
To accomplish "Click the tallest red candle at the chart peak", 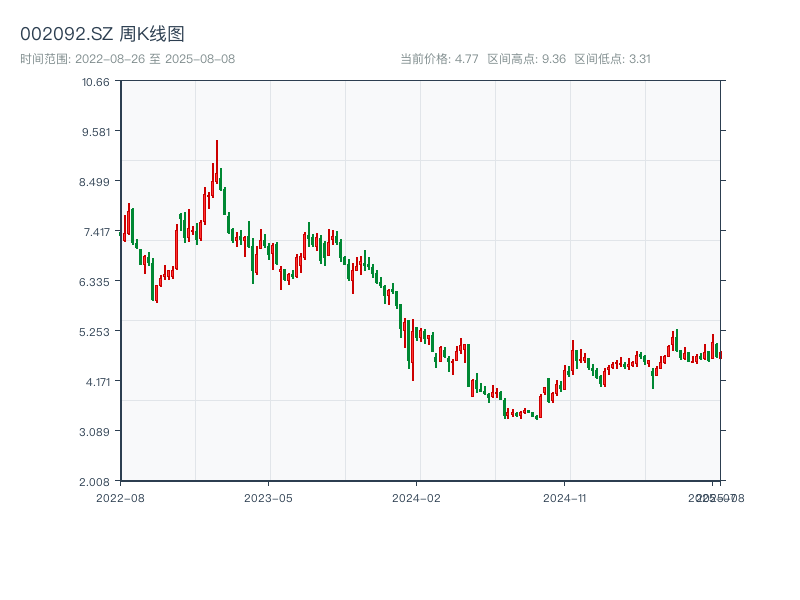I will pyautogui.click(x=216, y=162).
